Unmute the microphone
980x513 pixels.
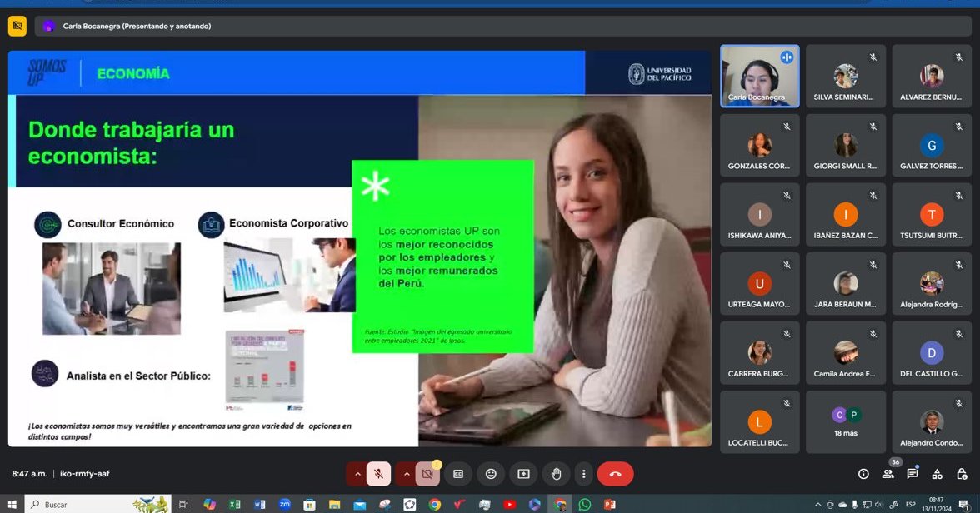click(x=379, y=474)
